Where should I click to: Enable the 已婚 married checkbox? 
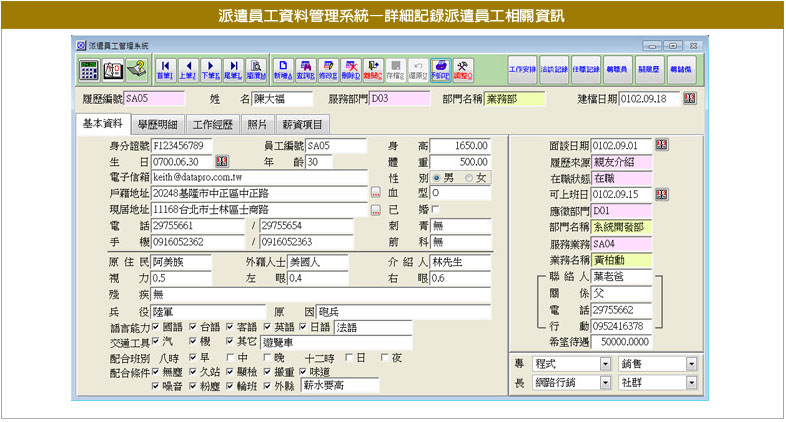[x=435, y=208]
